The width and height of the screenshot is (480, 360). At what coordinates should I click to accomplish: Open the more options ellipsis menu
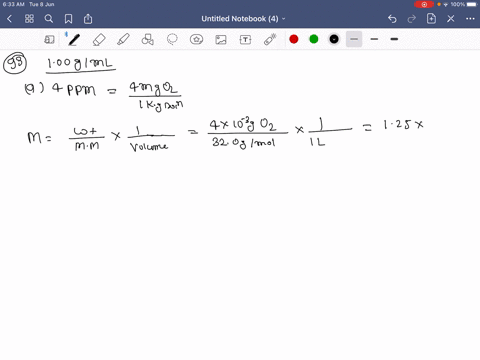coord(470,19)
